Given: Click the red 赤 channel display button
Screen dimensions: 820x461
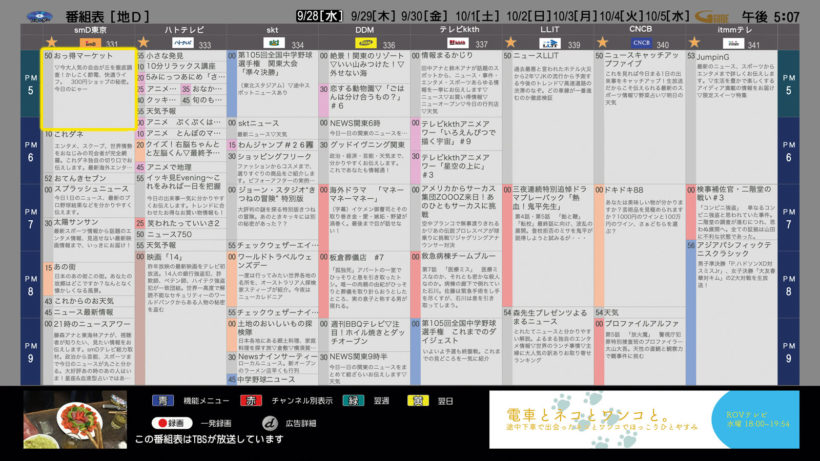Looking at the screenshot, I should 251,401.
